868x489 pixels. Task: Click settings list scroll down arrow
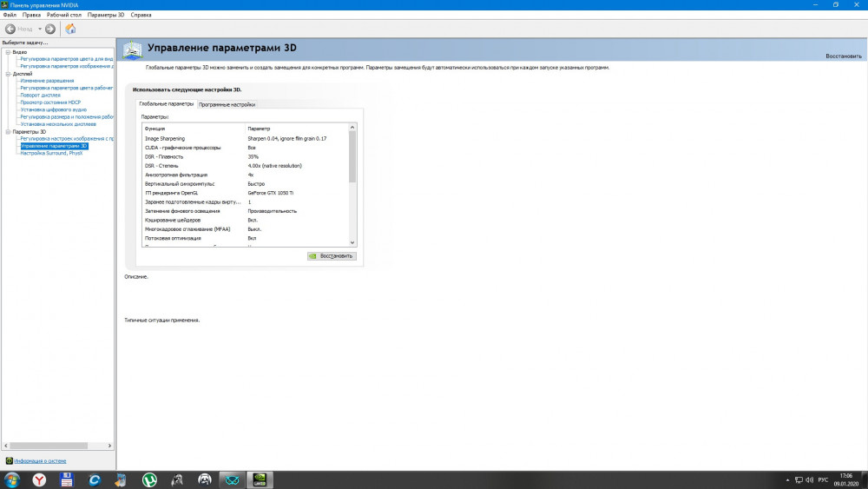(x=352, y=242)
